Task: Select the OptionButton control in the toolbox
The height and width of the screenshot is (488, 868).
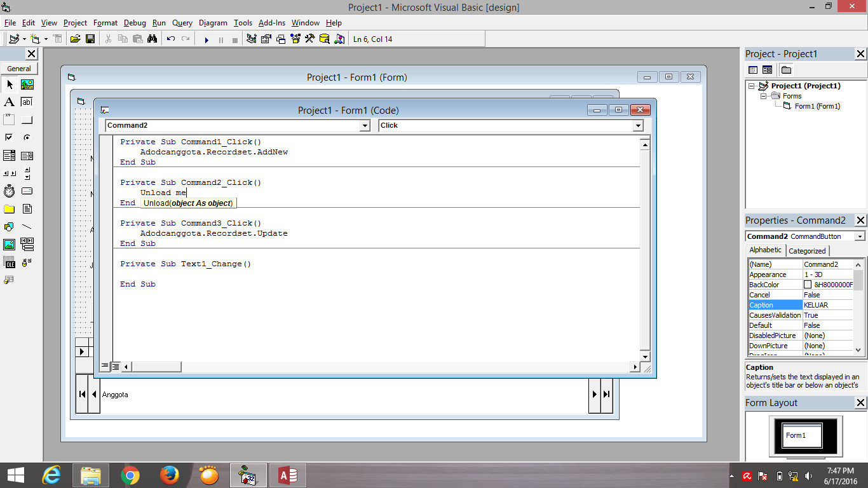Action: point(27,137)
